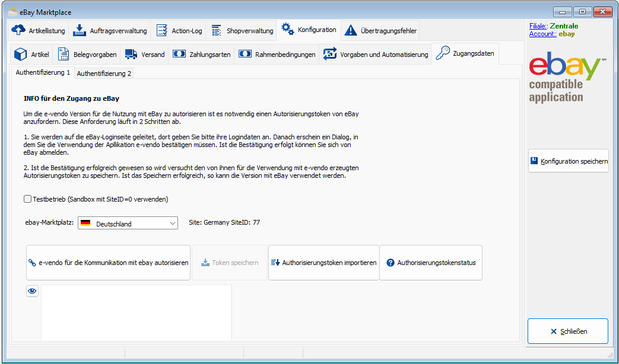Click the Versand truck icon
Screen dimensions: 619x364
pyautogui.click(x=131, y=54)
